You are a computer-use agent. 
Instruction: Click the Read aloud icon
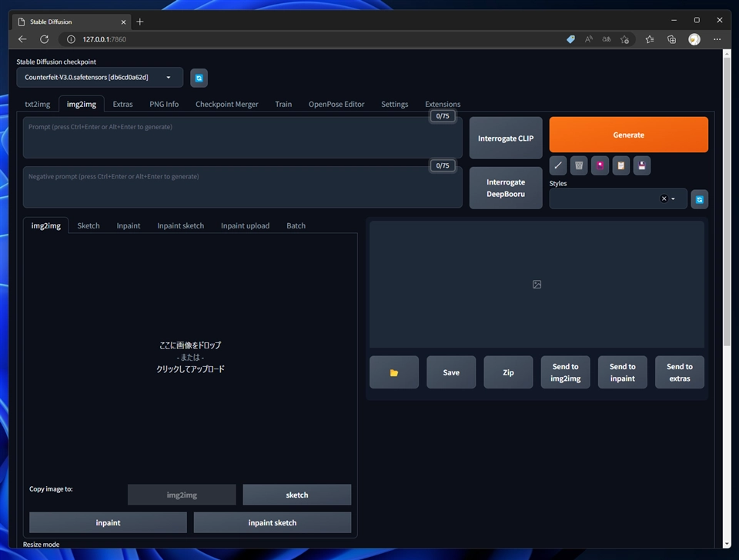(x=589, y=39)
